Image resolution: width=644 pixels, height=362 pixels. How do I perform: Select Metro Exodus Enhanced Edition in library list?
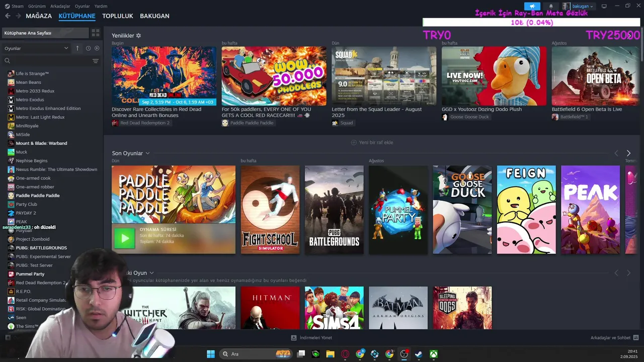48,109
